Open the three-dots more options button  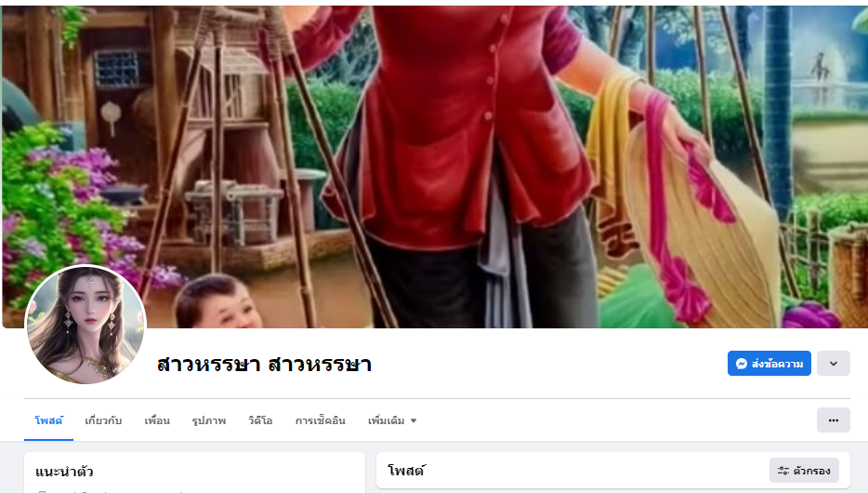(833, 420)
